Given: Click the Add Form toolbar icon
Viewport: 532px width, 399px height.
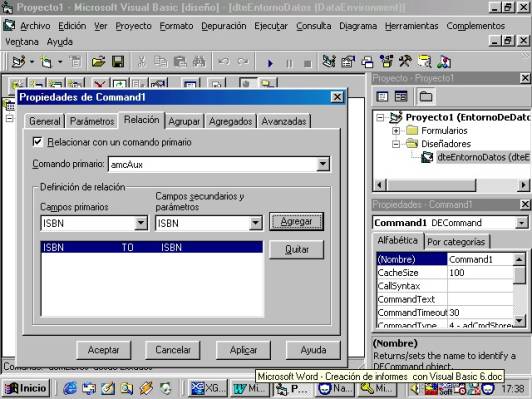Looking at the screenshot, I should pyautogui.click(x=46, y=62).
